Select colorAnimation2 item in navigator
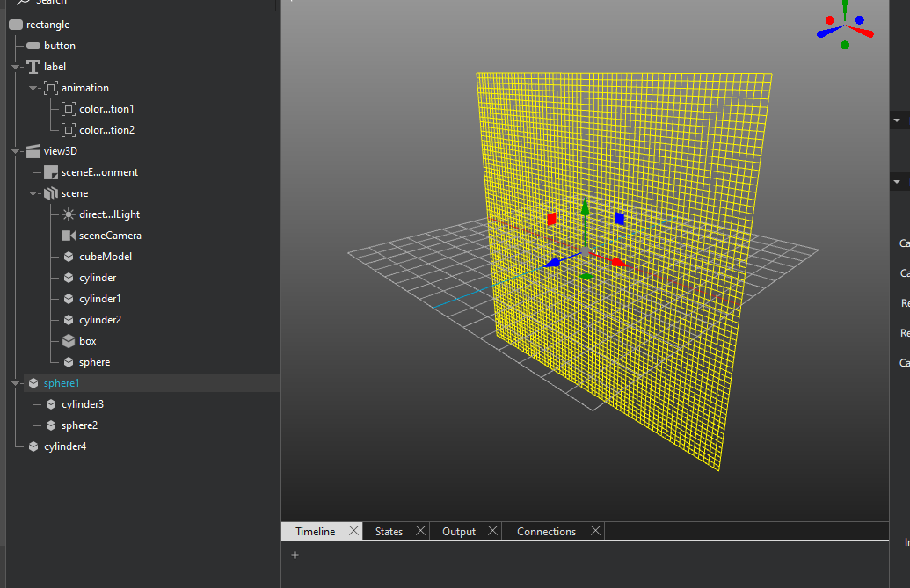Screen dimensions: 910x588 click(x=106, y=130)
